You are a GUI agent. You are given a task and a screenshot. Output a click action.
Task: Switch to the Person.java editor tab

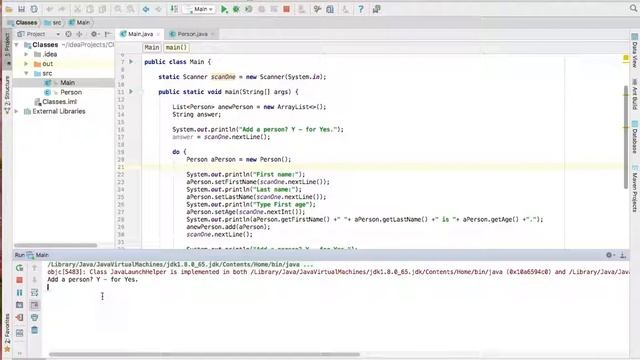click(x=191, y=34)
